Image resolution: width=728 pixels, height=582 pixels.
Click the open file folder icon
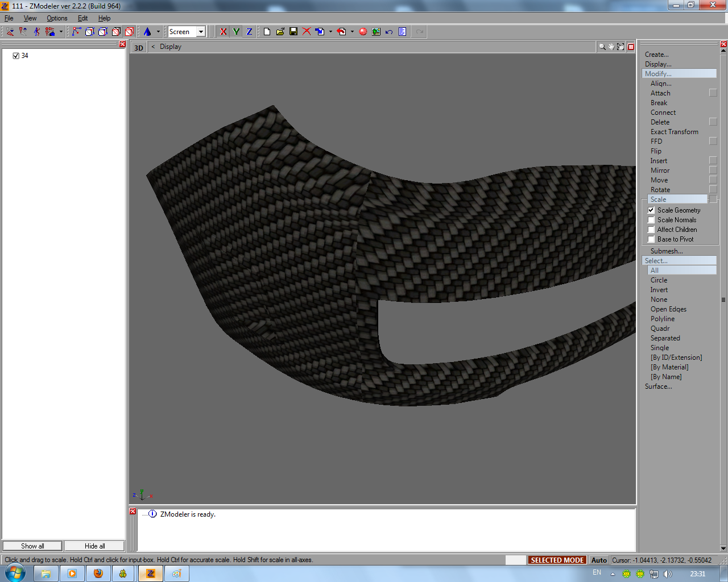coord(280,32)
